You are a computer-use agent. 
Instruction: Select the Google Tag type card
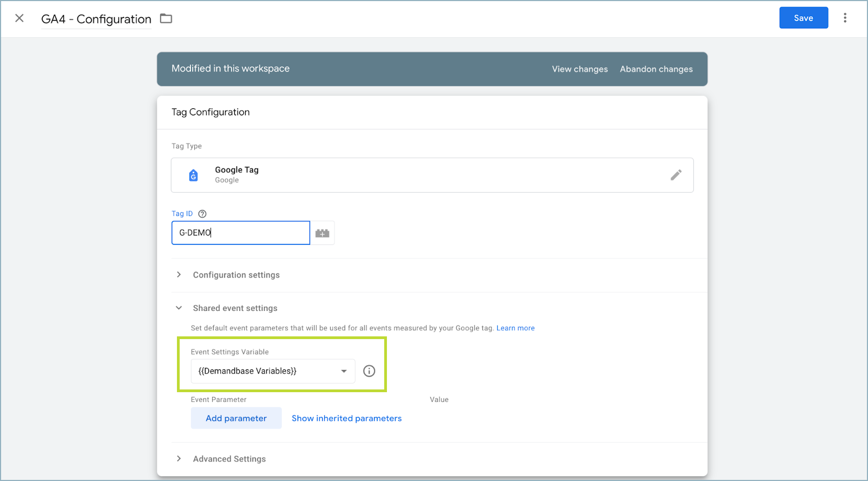tap(432, 175)
